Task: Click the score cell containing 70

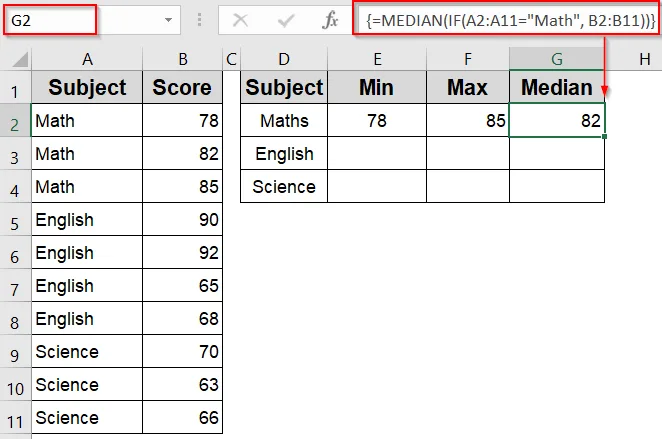Action: 182,351
